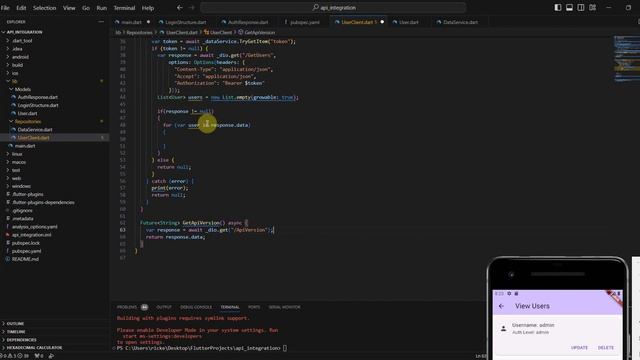
Task: Switch to the AuthResponse.dart editor tab
Action: (247, 22)
